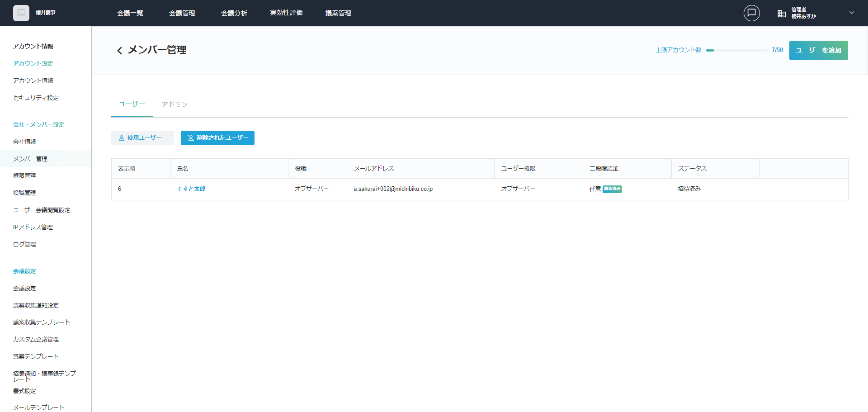Switch to the アドミン tab
868x412 pixels.
click(174, 104)
